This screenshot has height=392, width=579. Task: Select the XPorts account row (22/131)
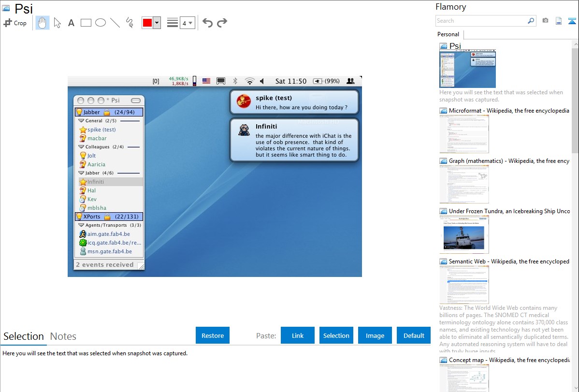pyautogui.click(x=109, y=217)
